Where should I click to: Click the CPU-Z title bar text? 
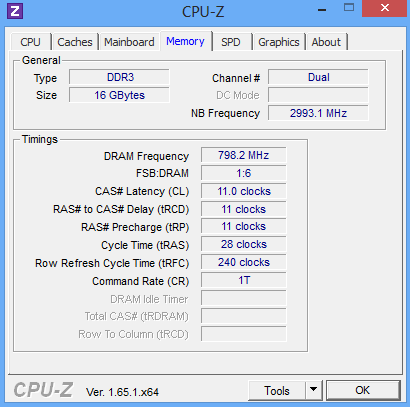(203, 12)
